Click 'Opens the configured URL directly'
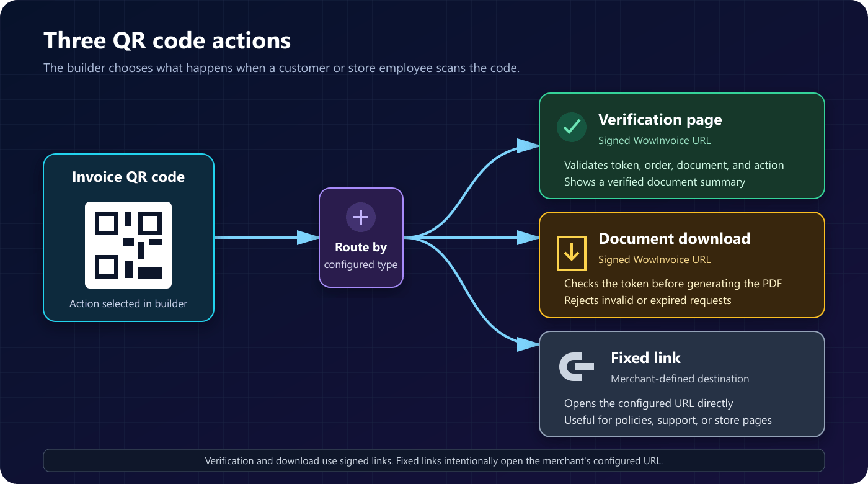Screen dimensions: 868x484 click(x=649, y=403)
